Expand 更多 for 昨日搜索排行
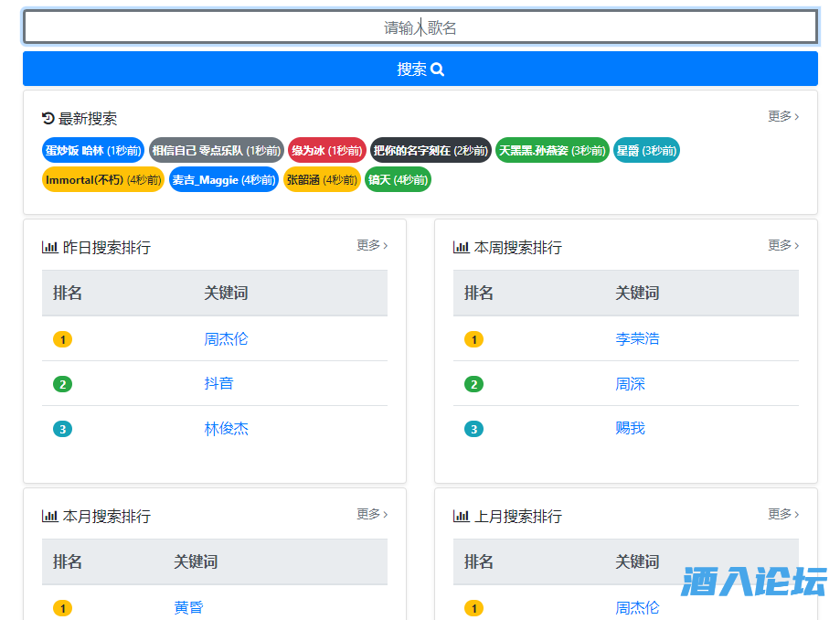The image size is (840, 620). point(371,245)
